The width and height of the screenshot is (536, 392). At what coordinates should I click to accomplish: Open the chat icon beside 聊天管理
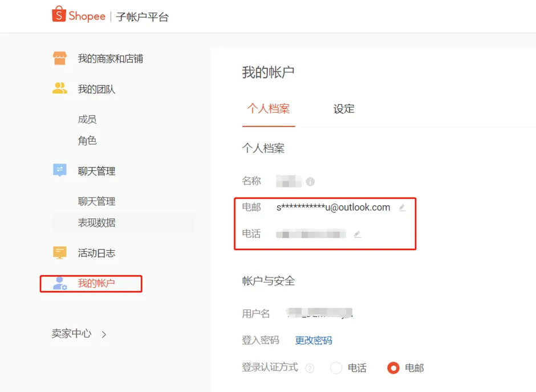pyautogui.click(x=60, y=170)
